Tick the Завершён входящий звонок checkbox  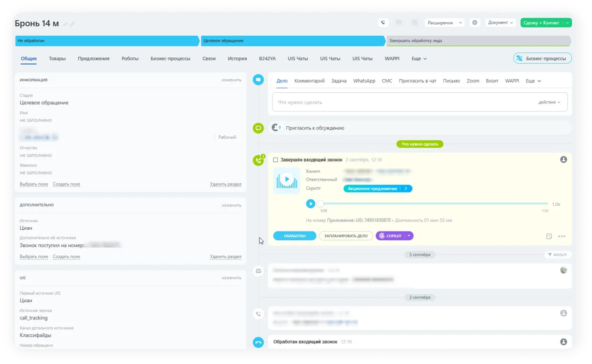pos(275,160)
